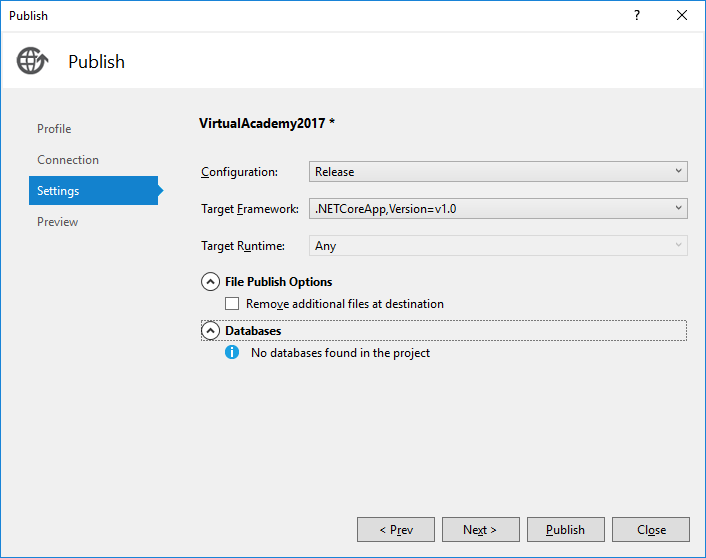Open the Preview tab
706x558 pixels.
tap(57, 222)
